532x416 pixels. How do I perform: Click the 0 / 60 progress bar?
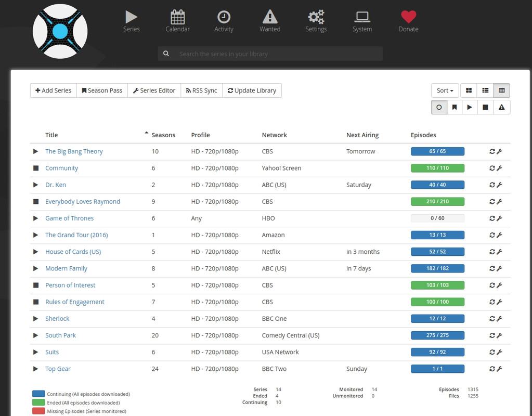(437, 218)
